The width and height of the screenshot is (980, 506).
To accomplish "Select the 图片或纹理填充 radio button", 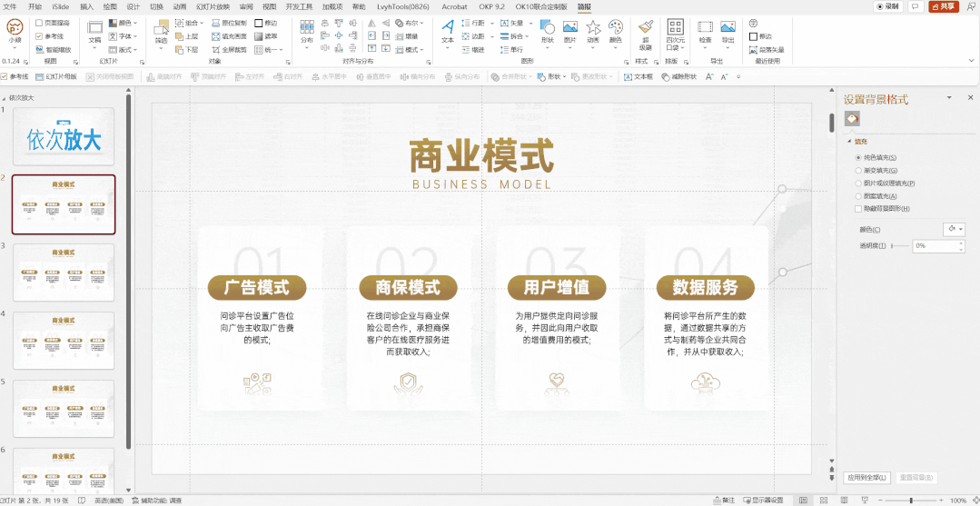I will pyautogui.click(x=857, y=184).
